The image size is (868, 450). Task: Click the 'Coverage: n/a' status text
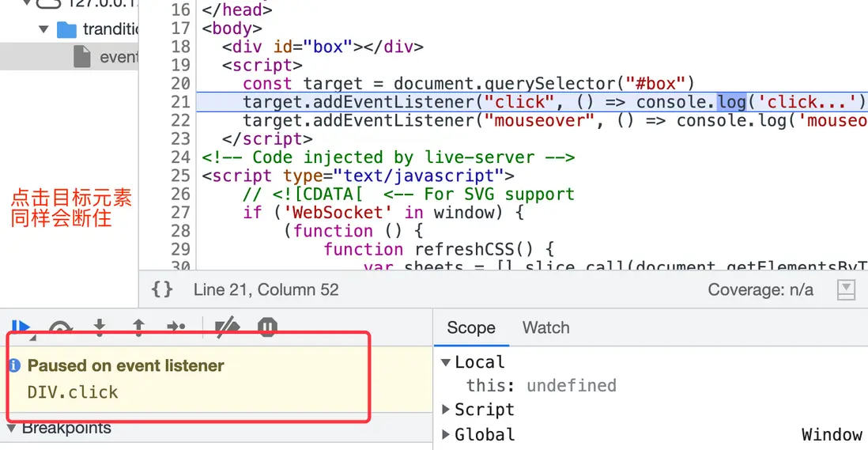760,289
